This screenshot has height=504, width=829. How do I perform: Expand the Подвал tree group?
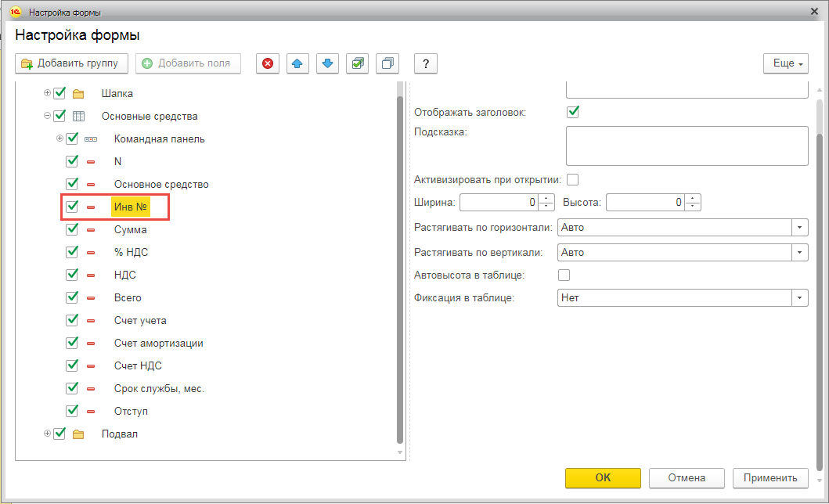(47, 434)
